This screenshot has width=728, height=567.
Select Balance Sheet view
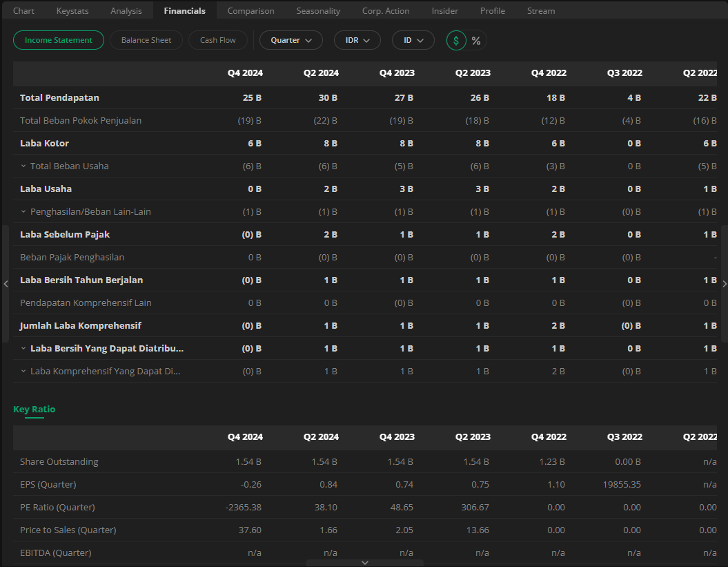(146, 40)
